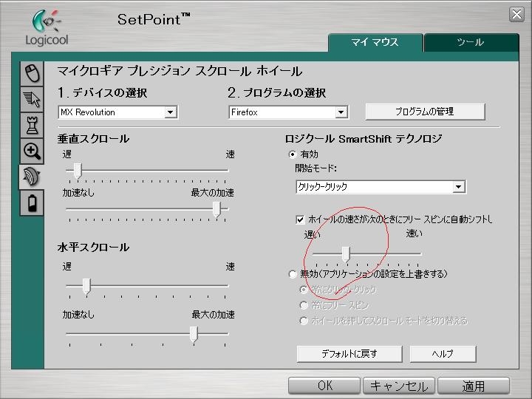
Task: Close the SetPoint window
Action: click(x=516, y=15)
